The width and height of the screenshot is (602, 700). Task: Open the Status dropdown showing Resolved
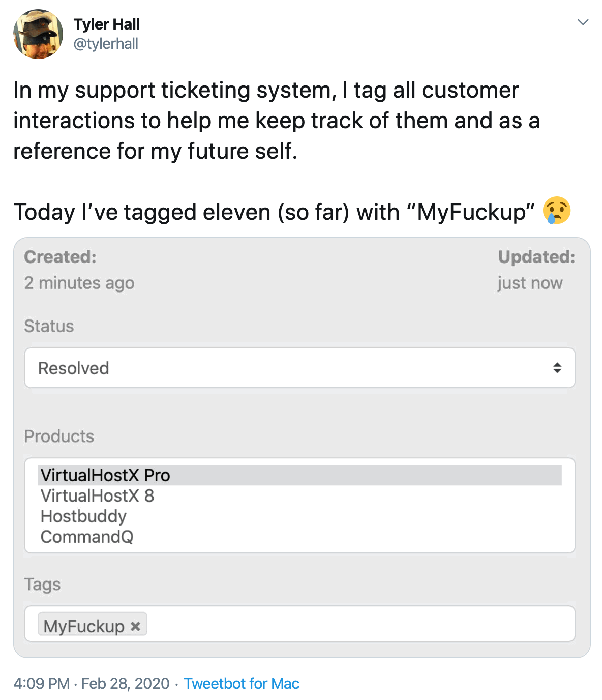(x=295, y=368)
